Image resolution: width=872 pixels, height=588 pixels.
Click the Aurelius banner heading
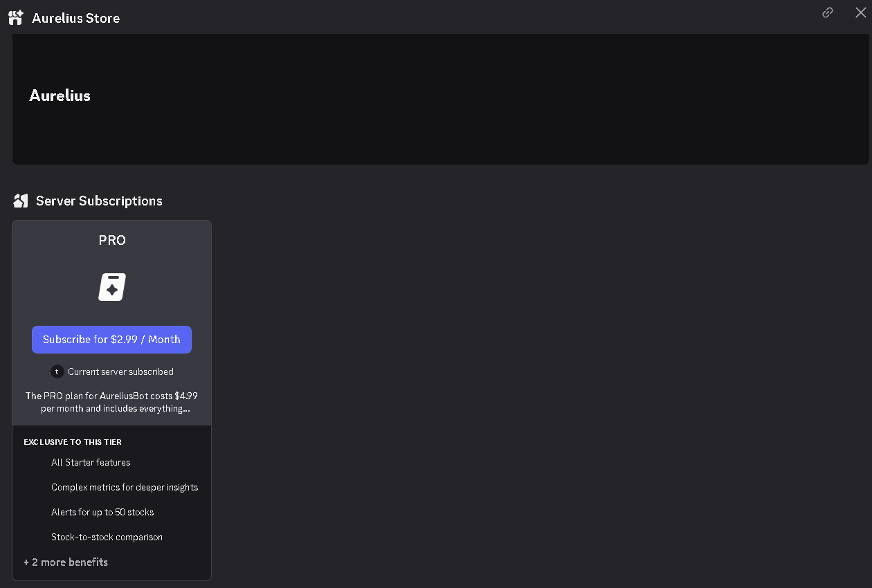click(x=60, y=95)
